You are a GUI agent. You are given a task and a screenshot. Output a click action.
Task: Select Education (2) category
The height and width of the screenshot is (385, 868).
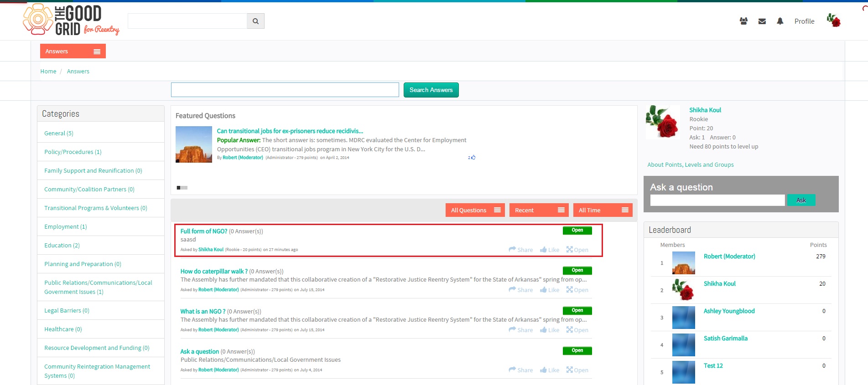62,246
